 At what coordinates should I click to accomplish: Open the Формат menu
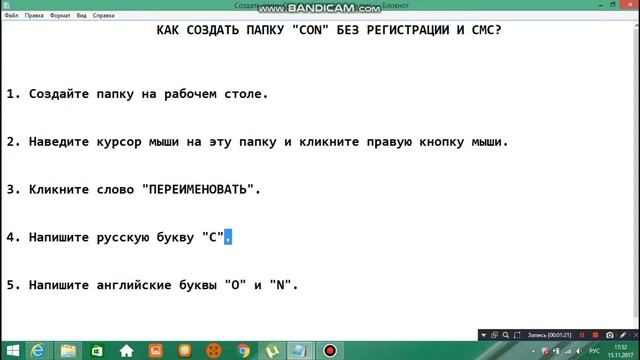60,16
